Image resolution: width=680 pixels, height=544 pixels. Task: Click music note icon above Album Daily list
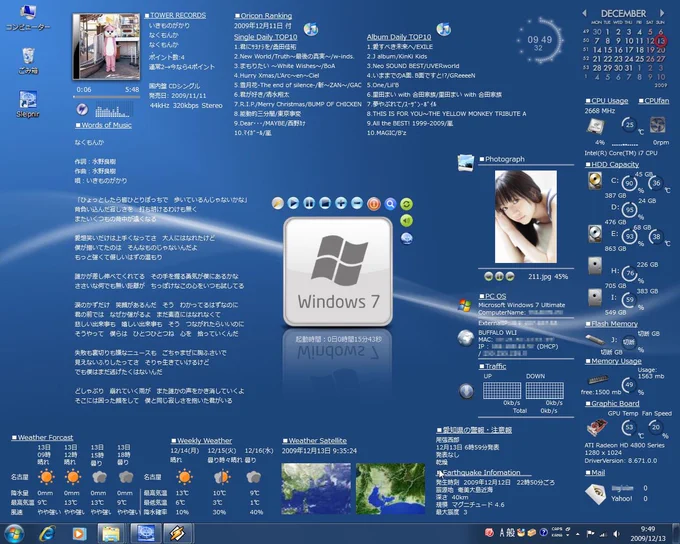click(x=443, y=29)
